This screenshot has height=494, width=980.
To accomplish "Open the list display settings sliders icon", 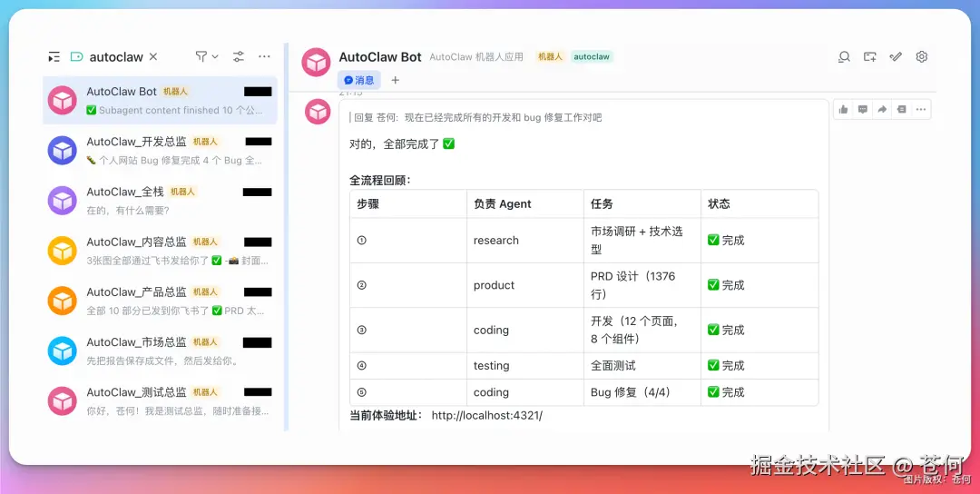I will coord(239,57).
